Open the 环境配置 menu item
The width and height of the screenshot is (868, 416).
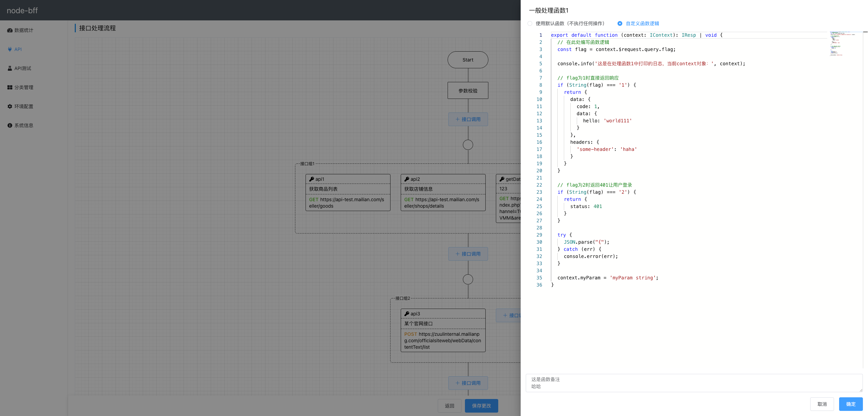(24, 106)
